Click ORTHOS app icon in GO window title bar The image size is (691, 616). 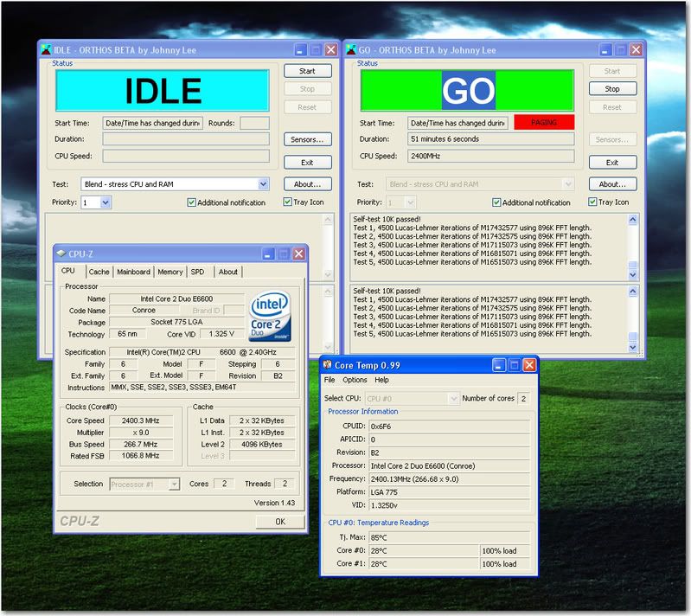pos(351,50)
